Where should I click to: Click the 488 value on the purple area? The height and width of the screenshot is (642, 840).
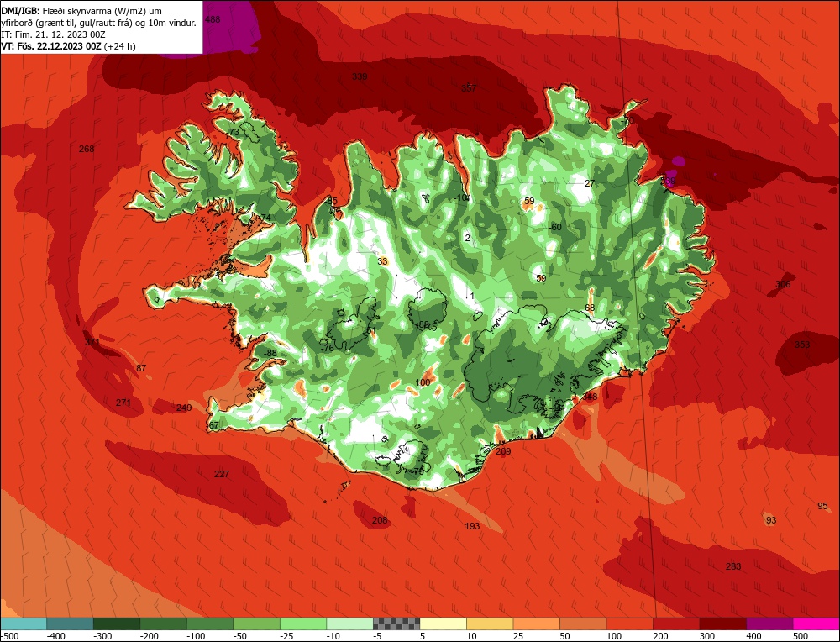tap(213, 20)
